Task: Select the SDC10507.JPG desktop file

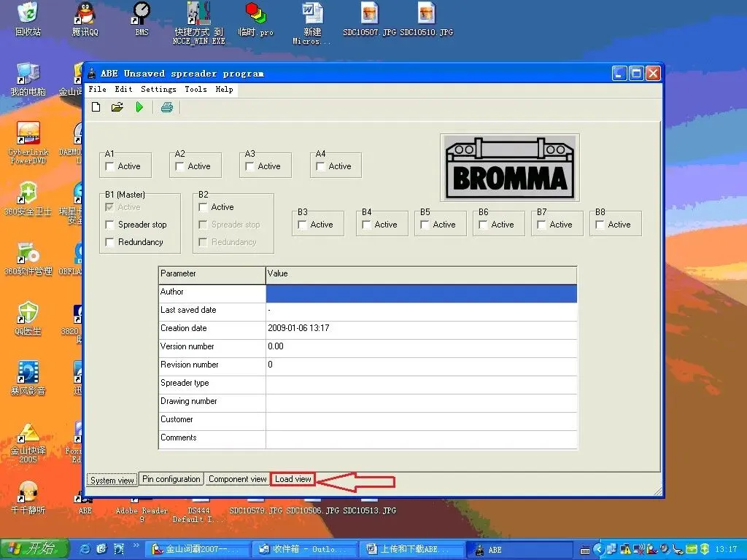Action: (369, 19)
